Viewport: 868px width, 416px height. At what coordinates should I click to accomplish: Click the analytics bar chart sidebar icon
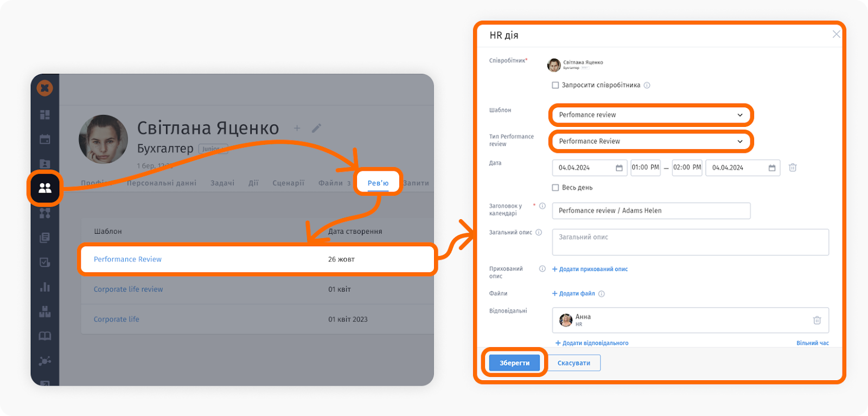45,287
